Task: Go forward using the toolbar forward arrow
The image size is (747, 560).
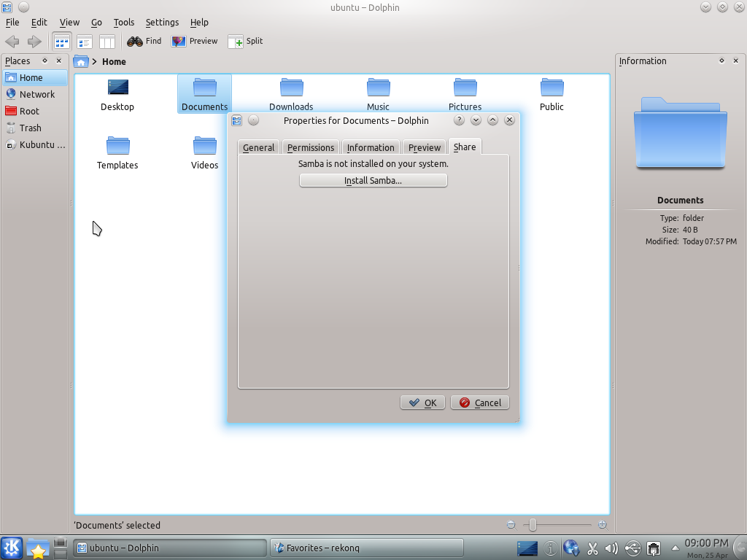Action: point(34,42)
